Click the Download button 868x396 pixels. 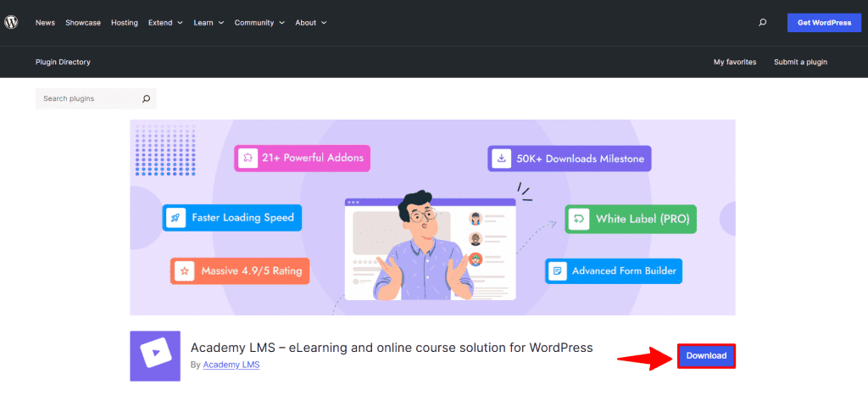[706, 356]
